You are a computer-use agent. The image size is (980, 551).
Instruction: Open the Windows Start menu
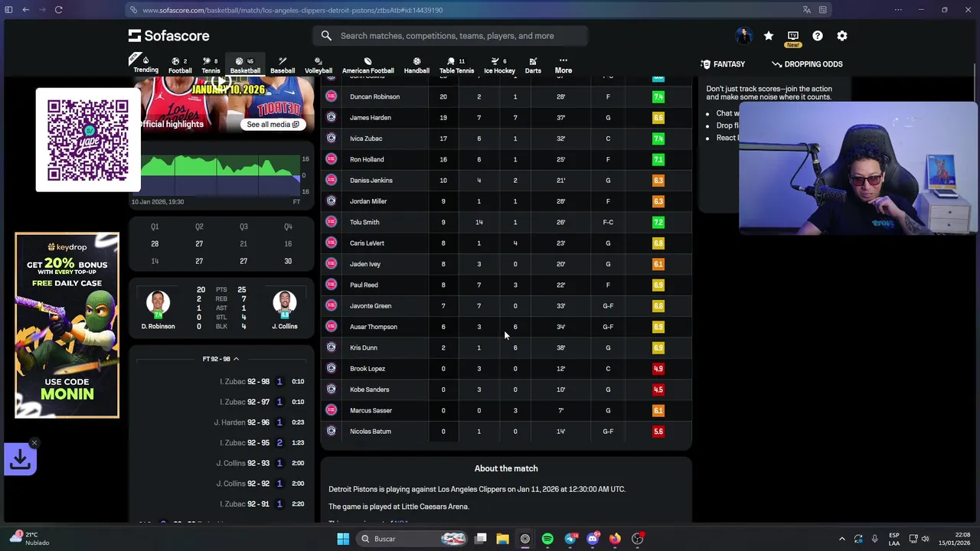coord(343,539)
